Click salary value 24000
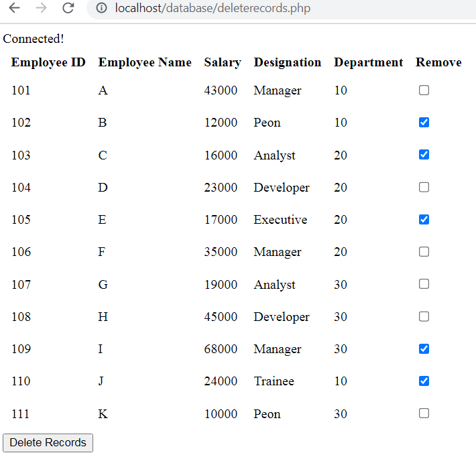This screenshot has width=476, height=457. (x=221, y=381)
